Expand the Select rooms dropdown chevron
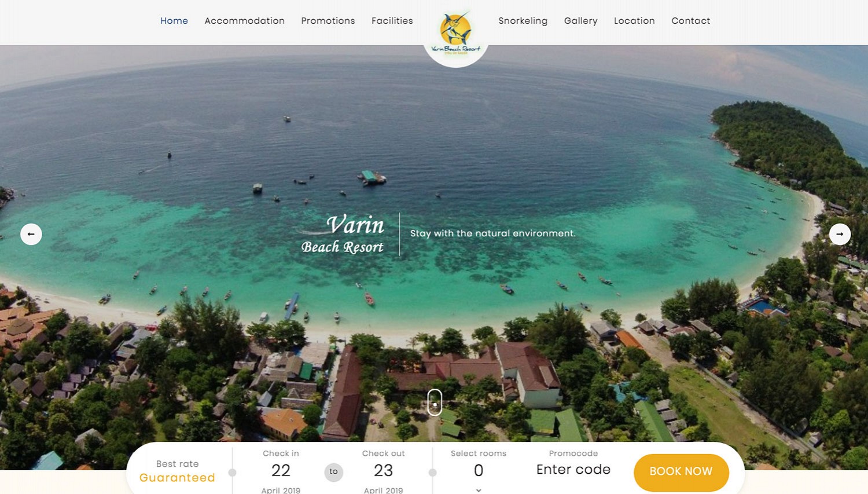868x494 pixels. pyautogui.click(x=479, y=490)
